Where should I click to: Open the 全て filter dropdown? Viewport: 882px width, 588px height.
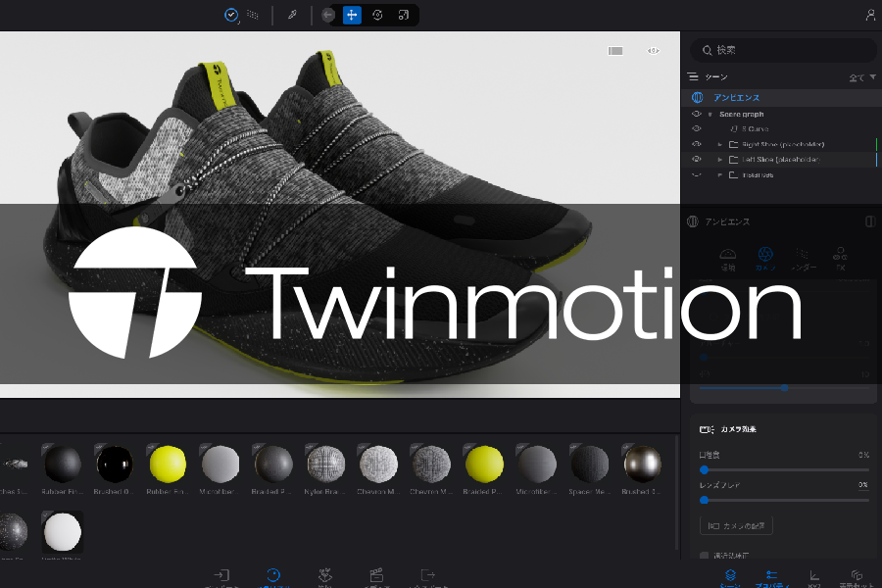click(862, 77)
